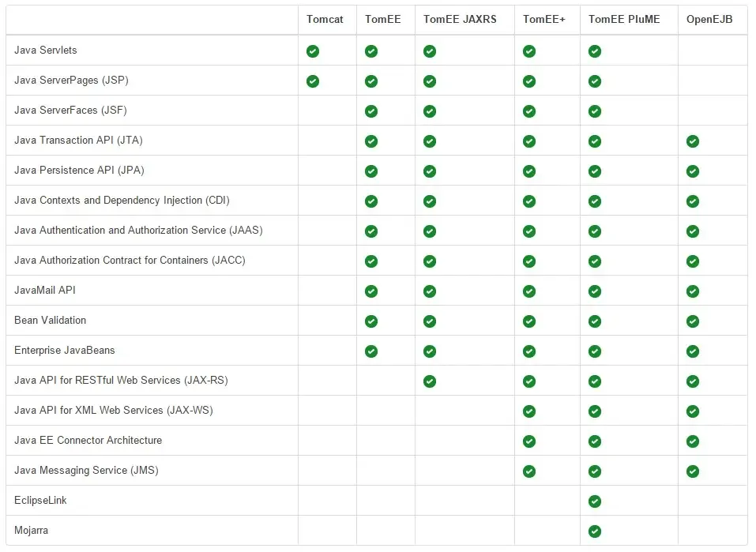This screenshot has width=756, height=552.
Task: Click the TomEE PluME checkmark for EclipseLink
Action: tap(595, 501)
